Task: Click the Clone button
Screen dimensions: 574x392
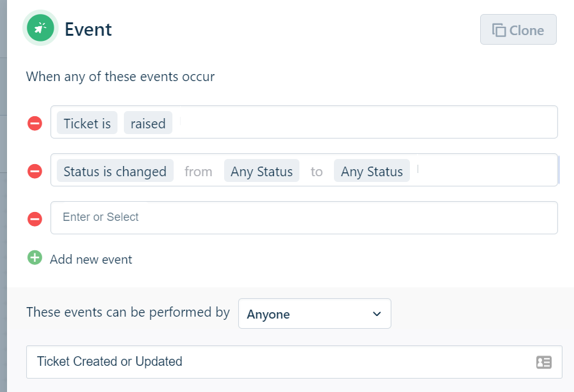Action: pos(518,29)
